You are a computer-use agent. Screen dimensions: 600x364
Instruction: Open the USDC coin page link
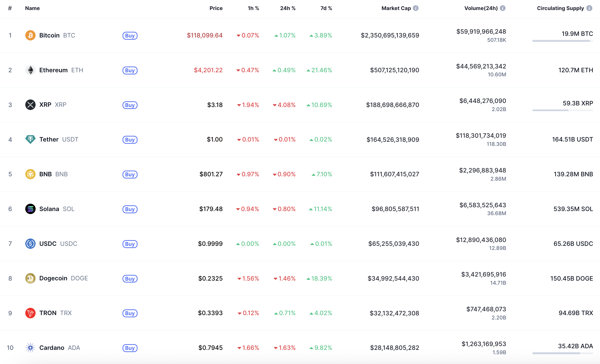click(48, 244)
